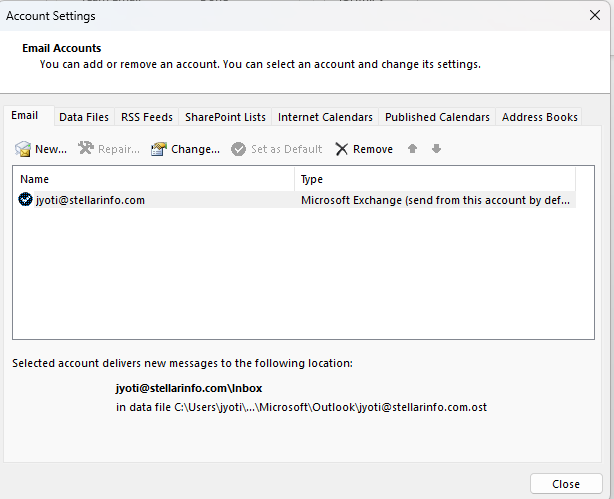
Task: Click the jyoti@stellarinfo.com\Inbox delivery location text
Action: click(x=189, y=388)
